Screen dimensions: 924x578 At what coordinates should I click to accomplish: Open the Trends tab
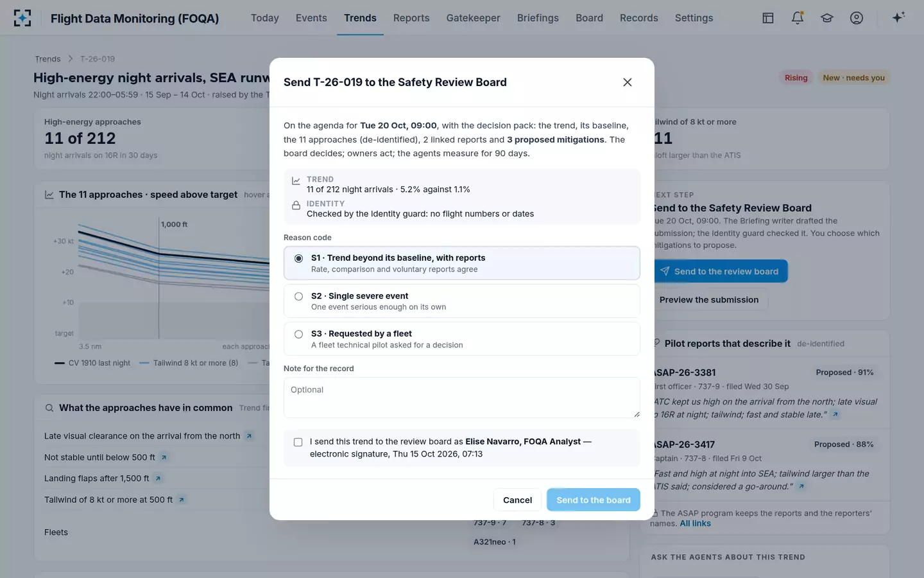[360, 18]
